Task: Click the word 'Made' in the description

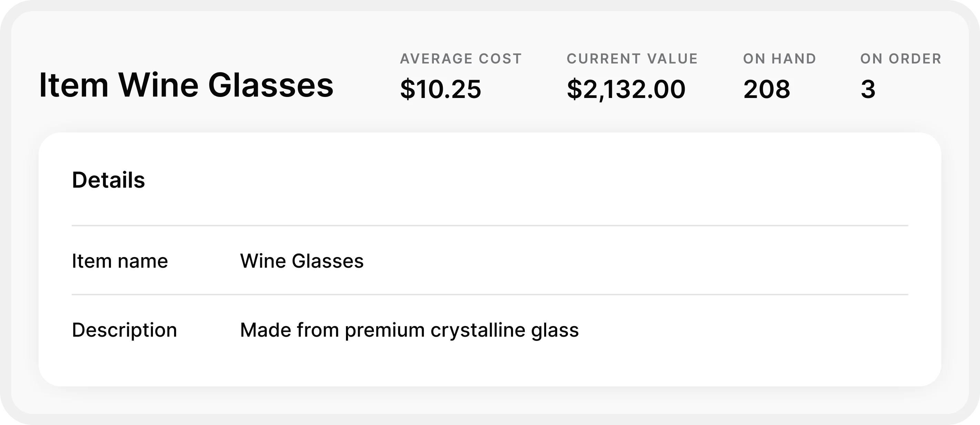Action: pyautogui.click(x=265, y=330)
